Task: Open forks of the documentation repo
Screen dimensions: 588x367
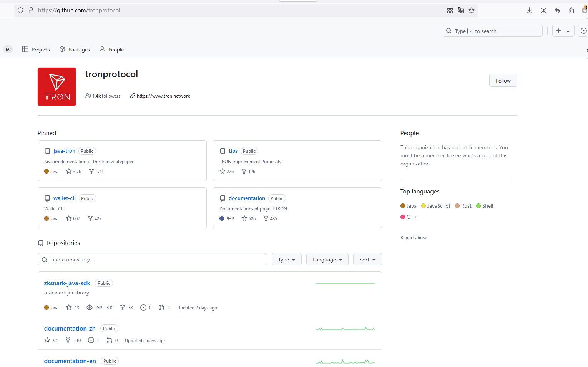Action: 266,218
